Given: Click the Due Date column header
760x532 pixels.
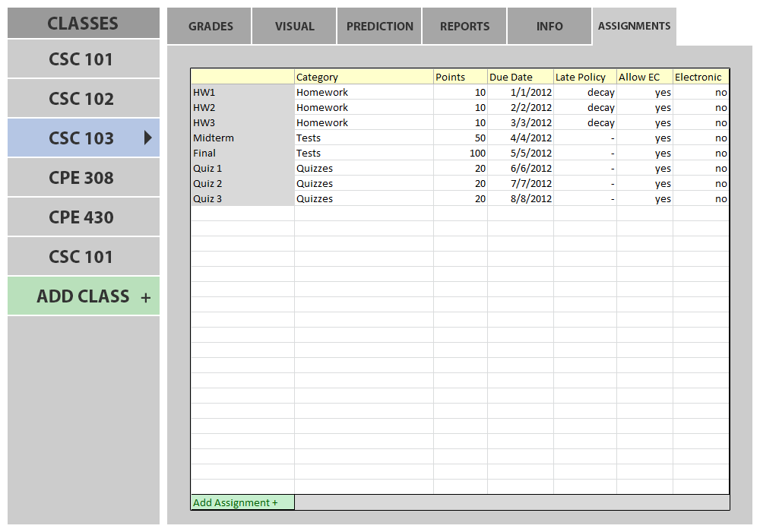Looking at the screenshot, I should click(x=520, y=77).
